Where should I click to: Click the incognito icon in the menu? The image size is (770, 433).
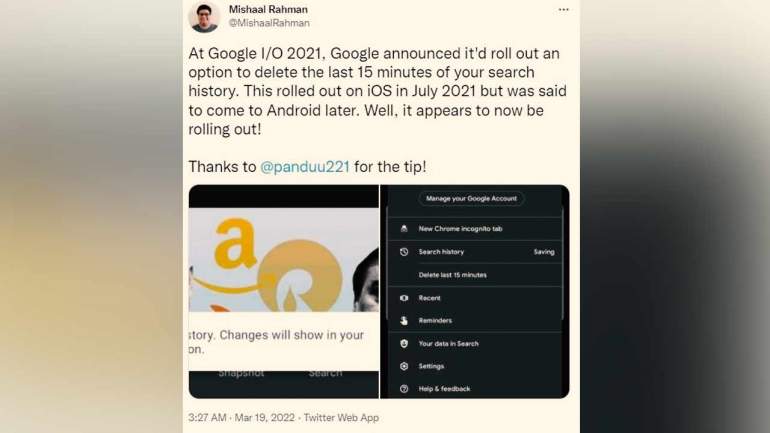point(404,229)
